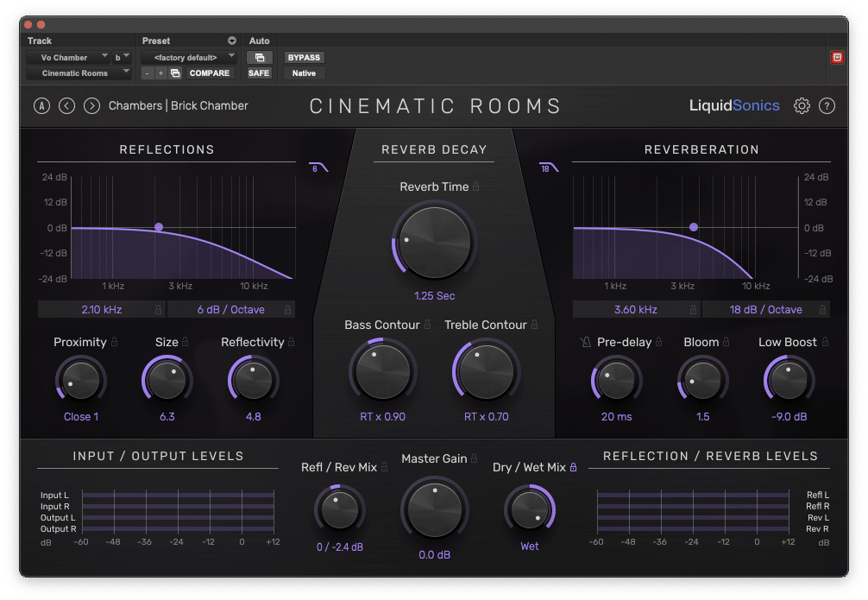This screenshot has height=600, width=868.
Task: Click the Preset circular menu arrow icon
Action: pyautogui.click(x=232, y=41)
